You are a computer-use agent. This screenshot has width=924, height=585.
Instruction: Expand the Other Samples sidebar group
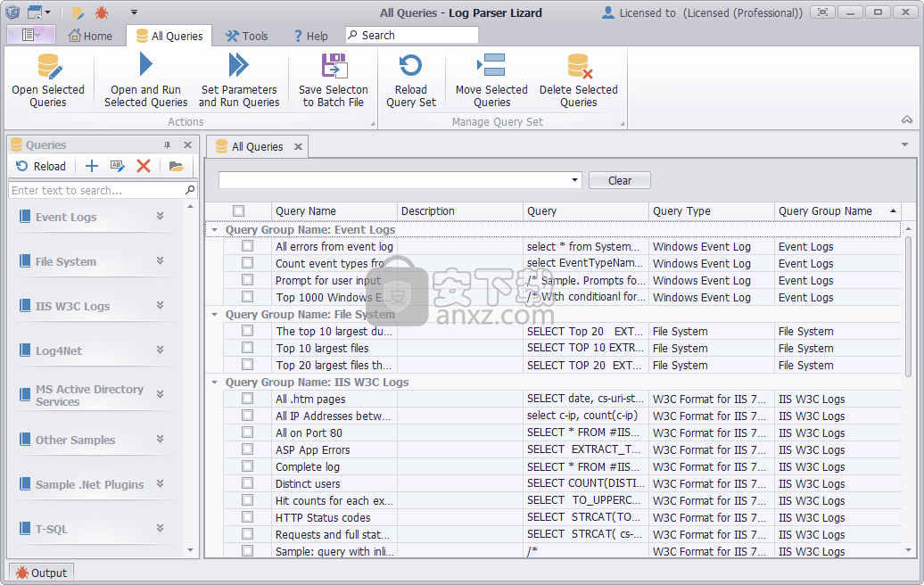pyautogui.click(x=160, y=439)
